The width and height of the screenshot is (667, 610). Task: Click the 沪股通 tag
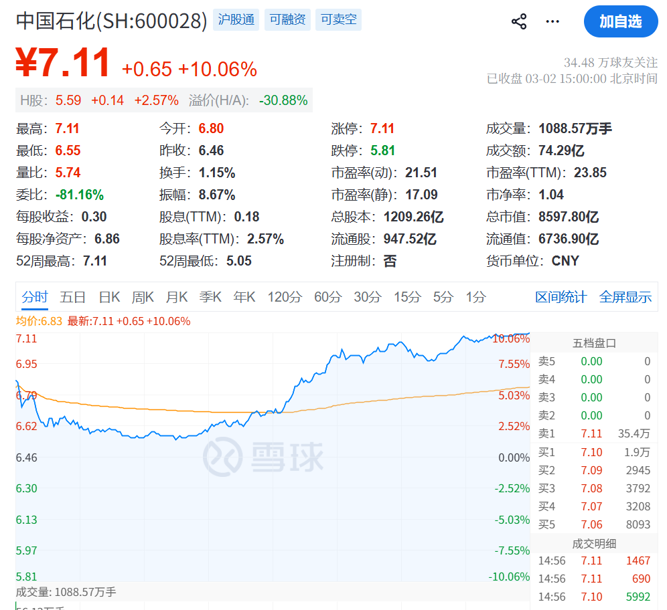(x=237, y=20)
